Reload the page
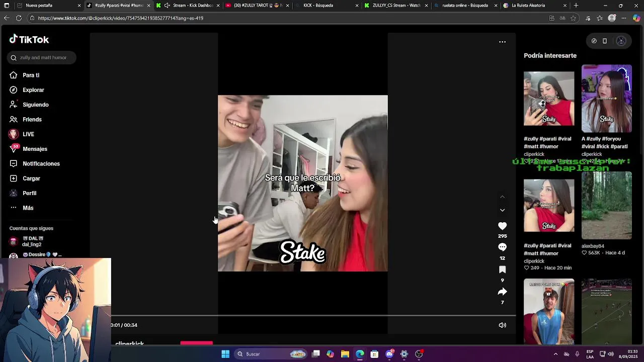The height and width of the screenshot is (362, 644). pyautogui.click(x=19, y=18)
